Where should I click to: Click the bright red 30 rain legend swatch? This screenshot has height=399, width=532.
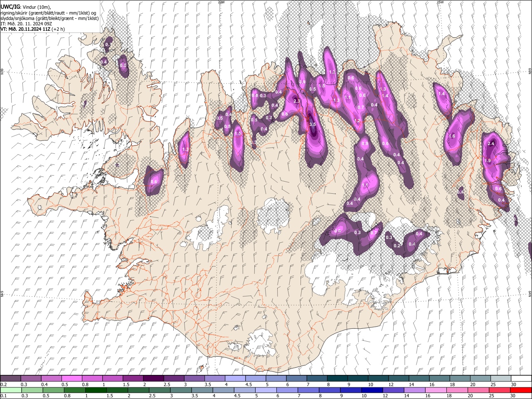pyautogui.click(x=520, y=390)
